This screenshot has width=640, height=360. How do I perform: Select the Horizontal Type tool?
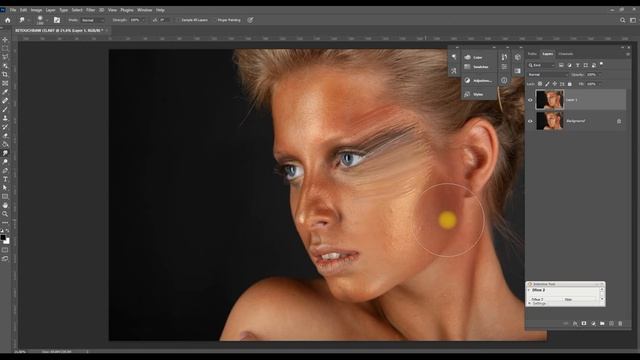5,179
